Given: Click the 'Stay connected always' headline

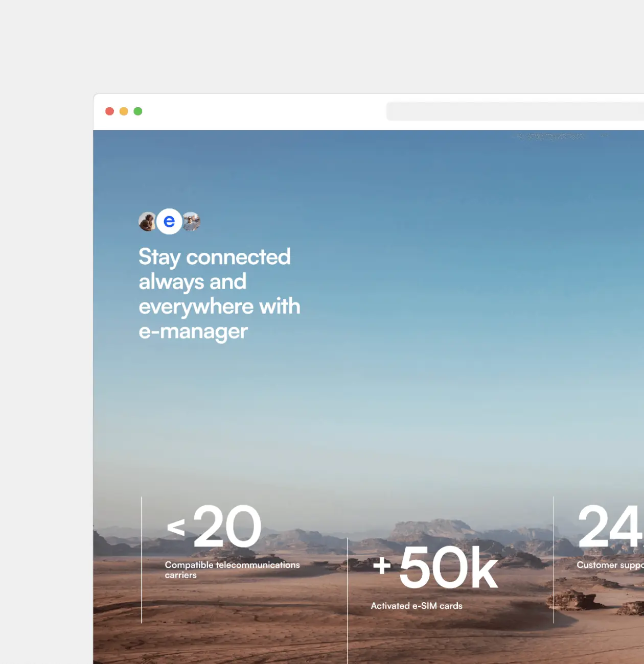Looking at the screenshot, I should pyautogui.click(x=219, y=294).
